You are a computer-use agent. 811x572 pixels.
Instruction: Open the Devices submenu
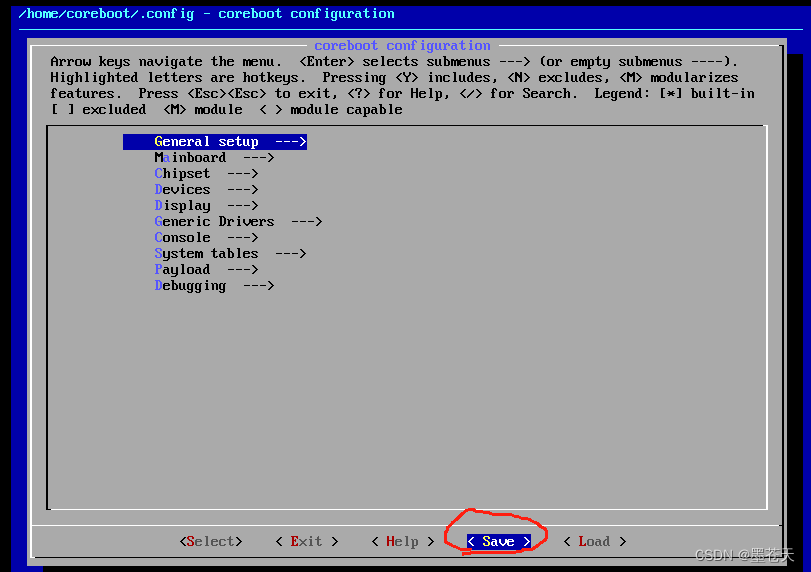(206, 190)
